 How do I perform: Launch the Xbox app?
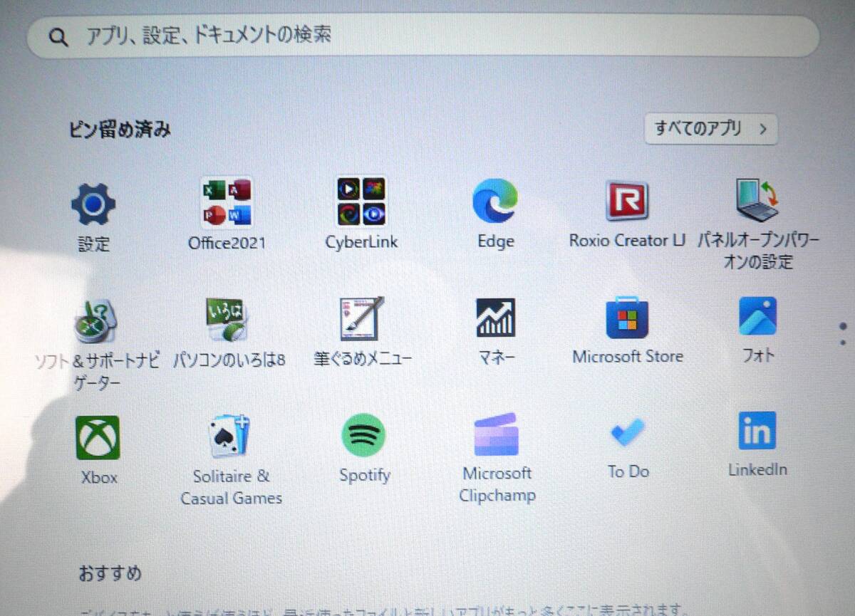tap(98, 437)
